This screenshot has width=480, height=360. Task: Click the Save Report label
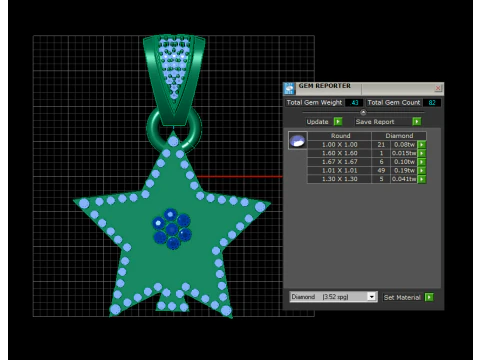click(375, 122)
